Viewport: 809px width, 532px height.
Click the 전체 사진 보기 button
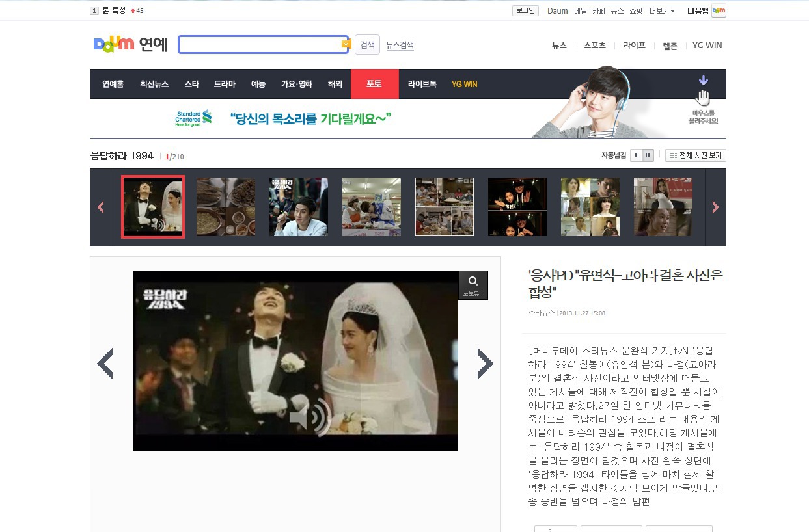coord(696,155)
